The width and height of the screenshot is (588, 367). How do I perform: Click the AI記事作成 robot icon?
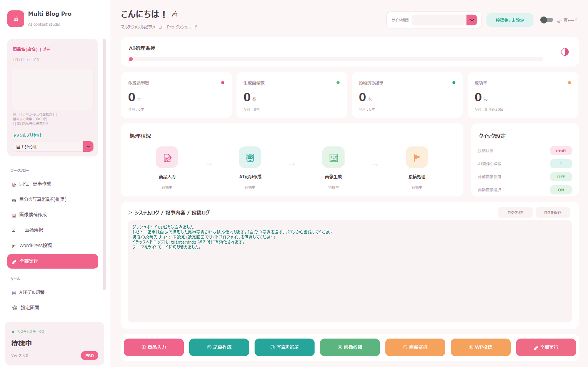[250, 157]
